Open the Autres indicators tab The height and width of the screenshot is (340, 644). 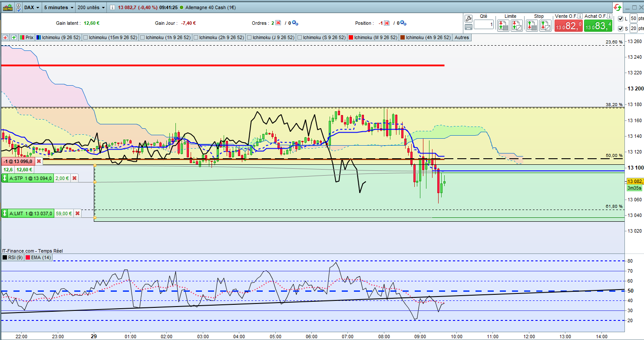[x=462, y=38]
